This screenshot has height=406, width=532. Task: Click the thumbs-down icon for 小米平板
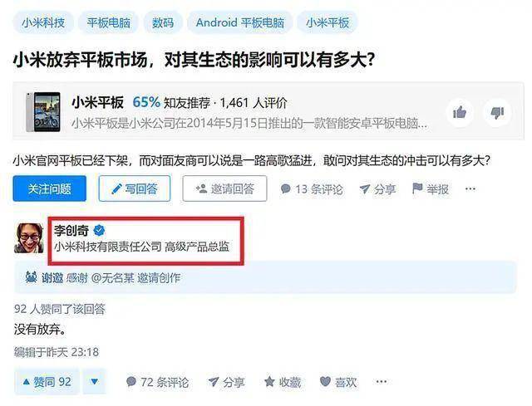pyautogui.click(x=497, y=112)
